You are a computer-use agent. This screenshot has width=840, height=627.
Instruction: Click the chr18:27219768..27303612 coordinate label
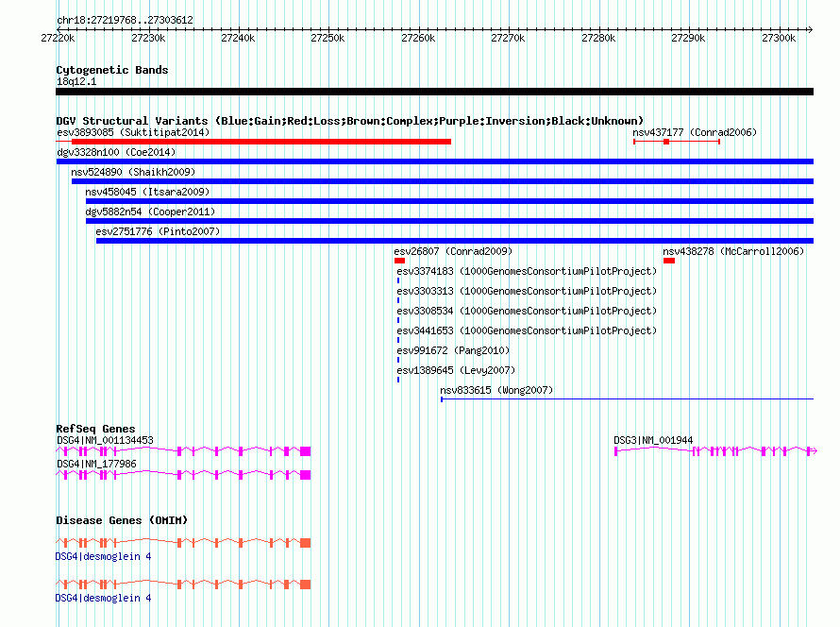125,20
